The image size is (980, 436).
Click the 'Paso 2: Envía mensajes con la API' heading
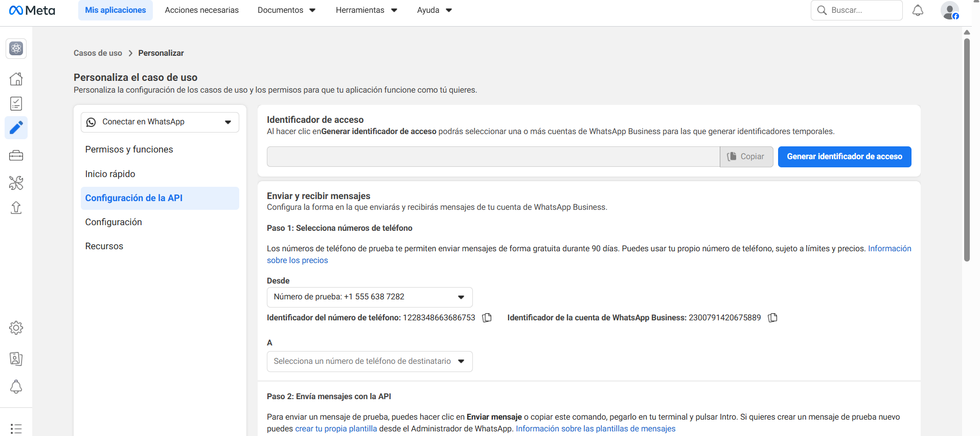(329, 397)
